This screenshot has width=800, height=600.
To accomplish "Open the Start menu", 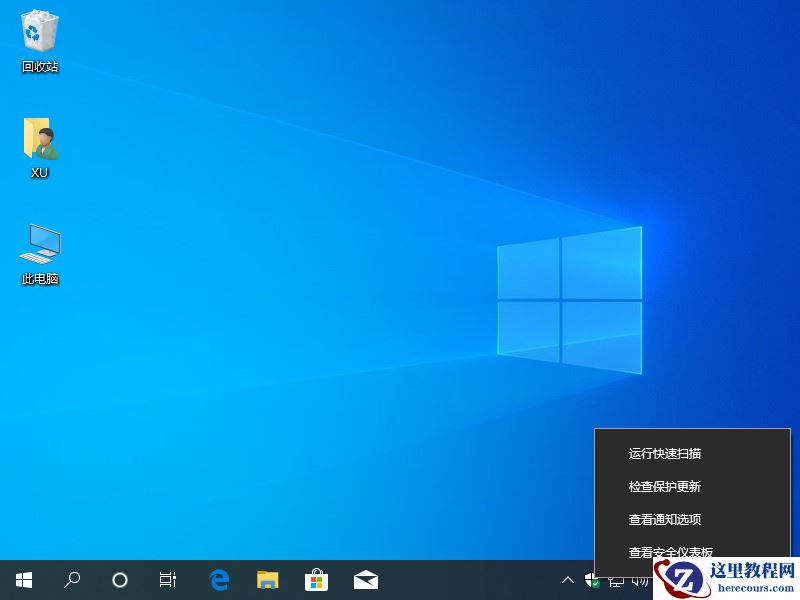I will coord(22,580).
